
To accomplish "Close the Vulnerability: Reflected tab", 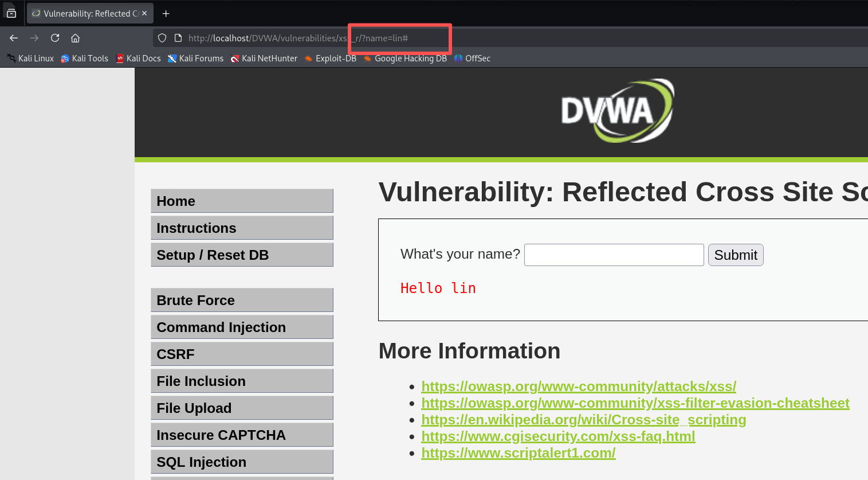I will (144, 13).
